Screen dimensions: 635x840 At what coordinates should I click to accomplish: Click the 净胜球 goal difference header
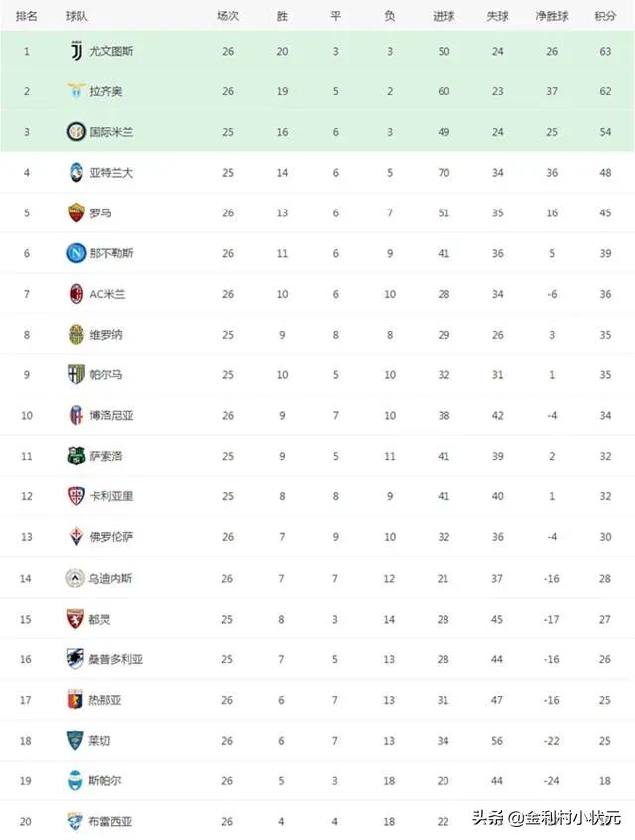pos(552,16)
